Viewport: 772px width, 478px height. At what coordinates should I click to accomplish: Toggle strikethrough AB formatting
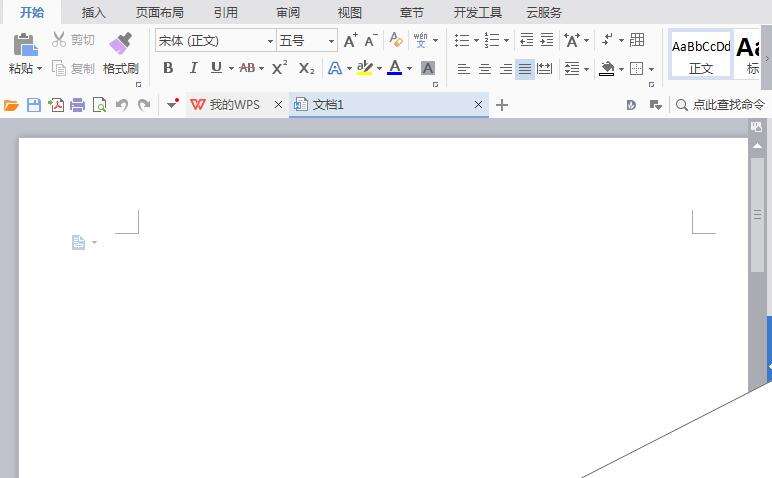click(247, 68)
